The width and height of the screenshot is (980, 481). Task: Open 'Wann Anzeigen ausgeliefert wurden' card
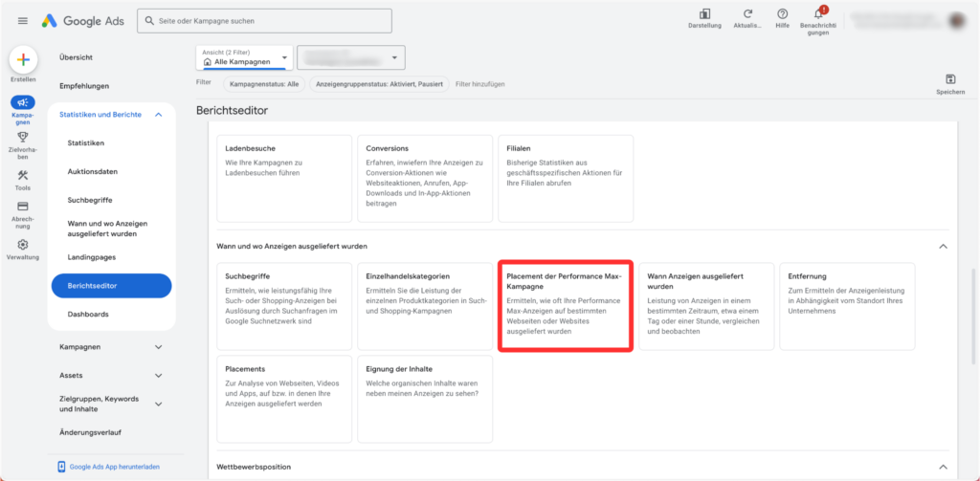click(706, 306)
